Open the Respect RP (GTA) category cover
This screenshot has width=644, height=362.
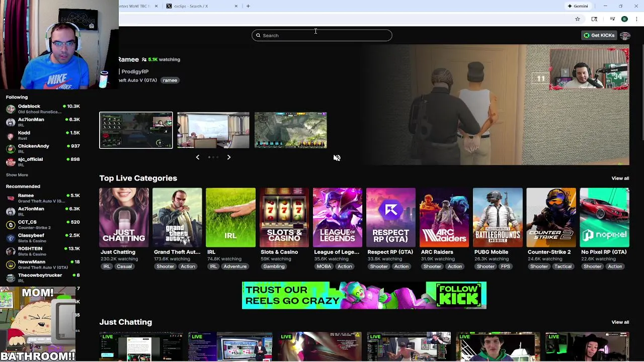[x=390, y=217]
